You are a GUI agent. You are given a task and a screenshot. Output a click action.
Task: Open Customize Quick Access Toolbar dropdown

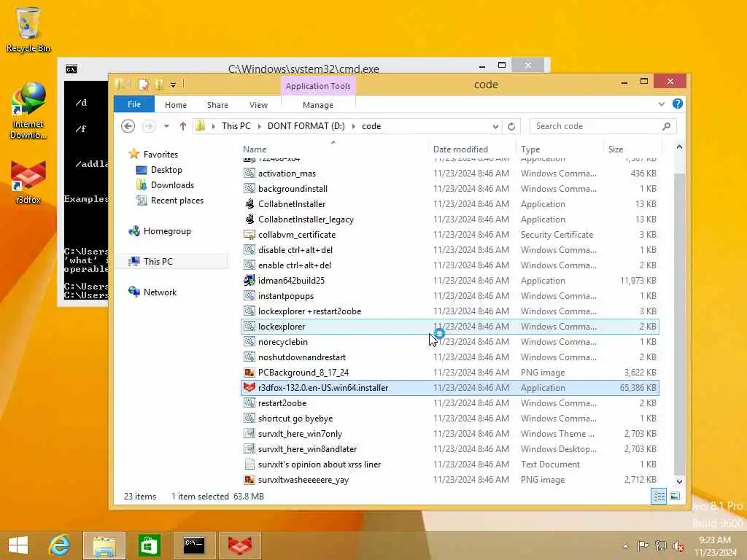point(174,85)
